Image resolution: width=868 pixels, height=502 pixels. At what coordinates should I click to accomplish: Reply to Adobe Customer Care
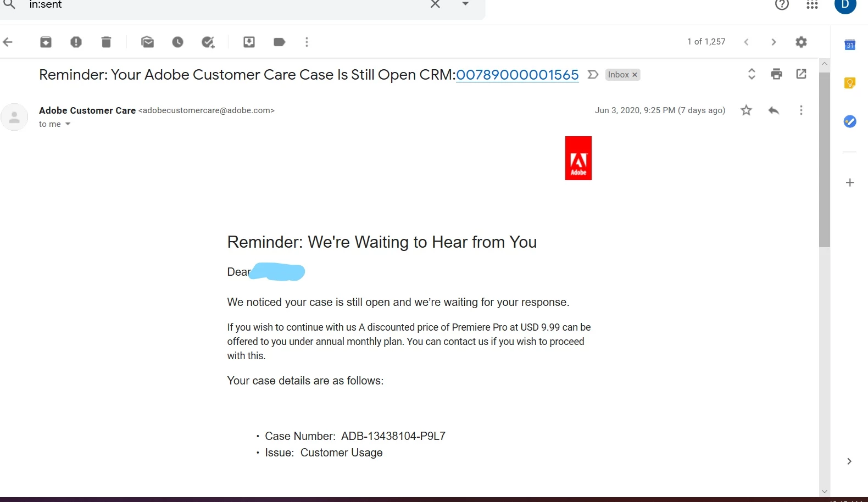[774, 110]
